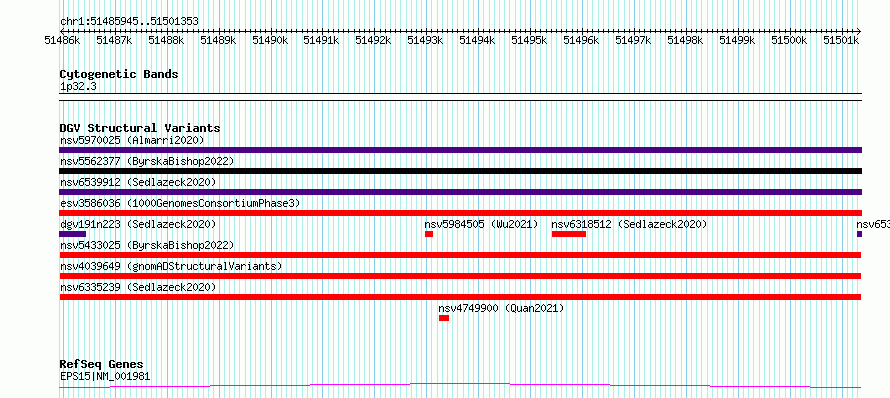Open variant label dgv191n223 (Sedlazeck2020)
The height and width of the screenshot is (398, 890).
[138, 224]
